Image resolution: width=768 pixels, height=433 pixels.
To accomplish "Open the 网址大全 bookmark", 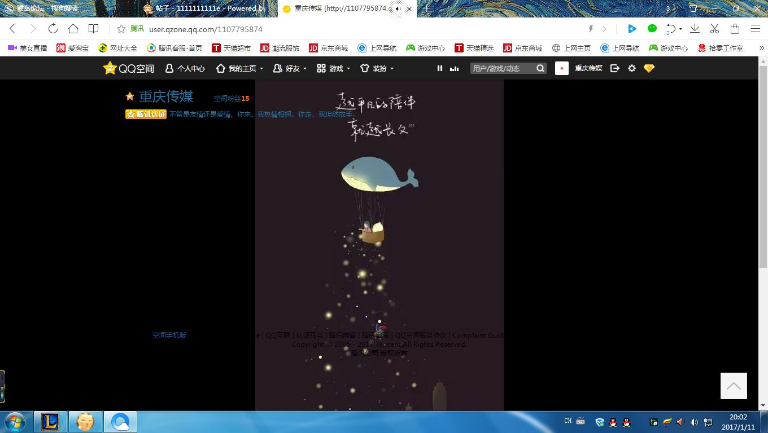I will [x=118, y=48].
